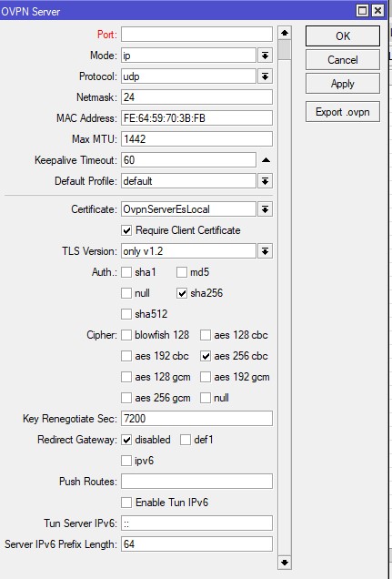The height and width of the screenshot is (579, 392).
Task: Open the Certificate dropdown arrow
Action: [x=265, y=209]
